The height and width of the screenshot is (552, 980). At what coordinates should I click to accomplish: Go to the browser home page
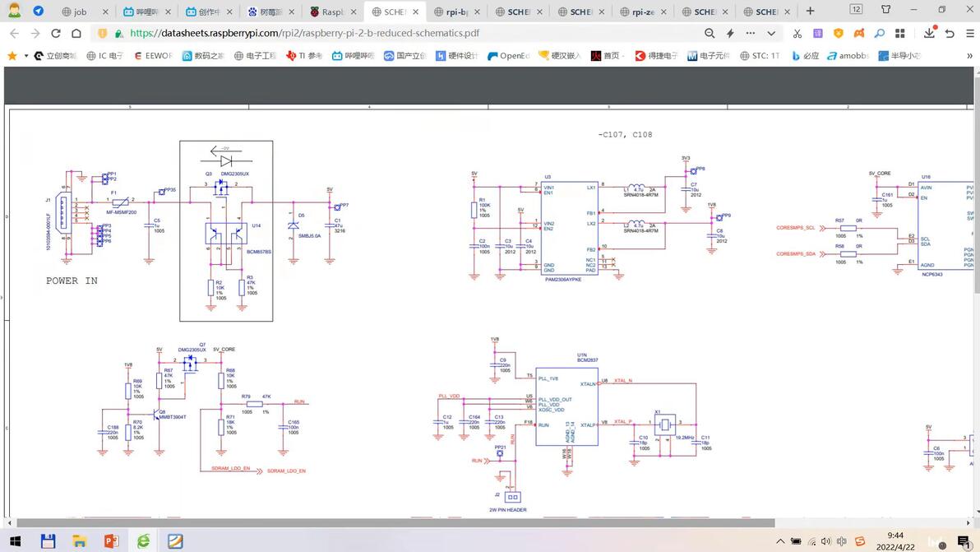(76, 34)
